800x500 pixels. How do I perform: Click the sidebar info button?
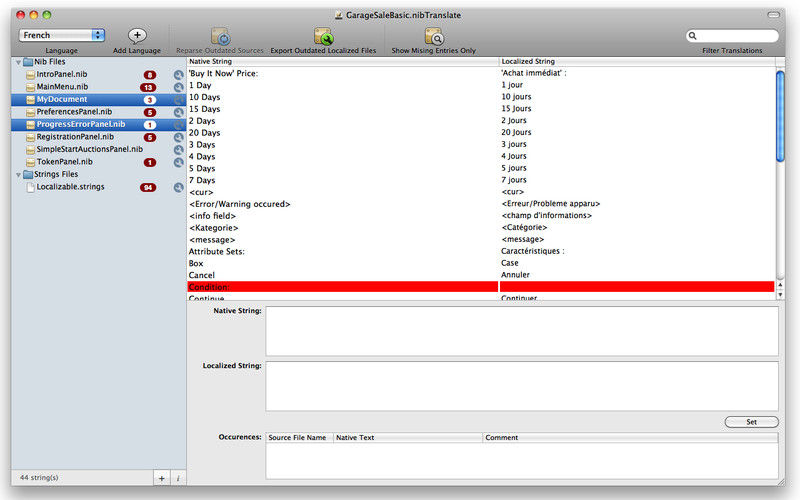pos(178,478)
